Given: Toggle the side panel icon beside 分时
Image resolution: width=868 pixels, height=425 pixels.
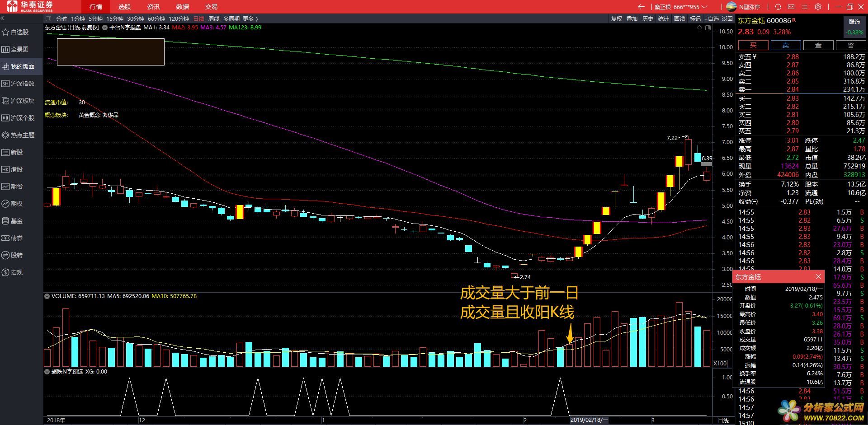Looking at the screenshot, I should [x=49, y=19].
